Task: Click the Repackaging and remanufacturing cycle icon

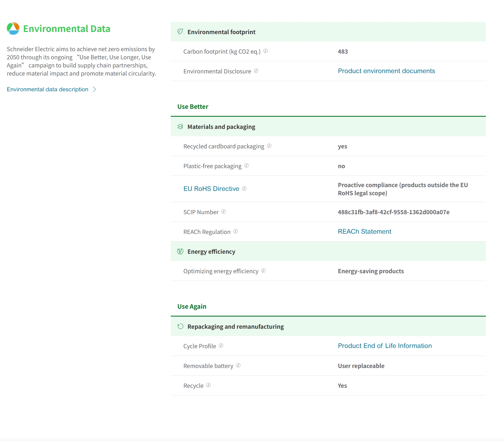Action: coord(180,326)
